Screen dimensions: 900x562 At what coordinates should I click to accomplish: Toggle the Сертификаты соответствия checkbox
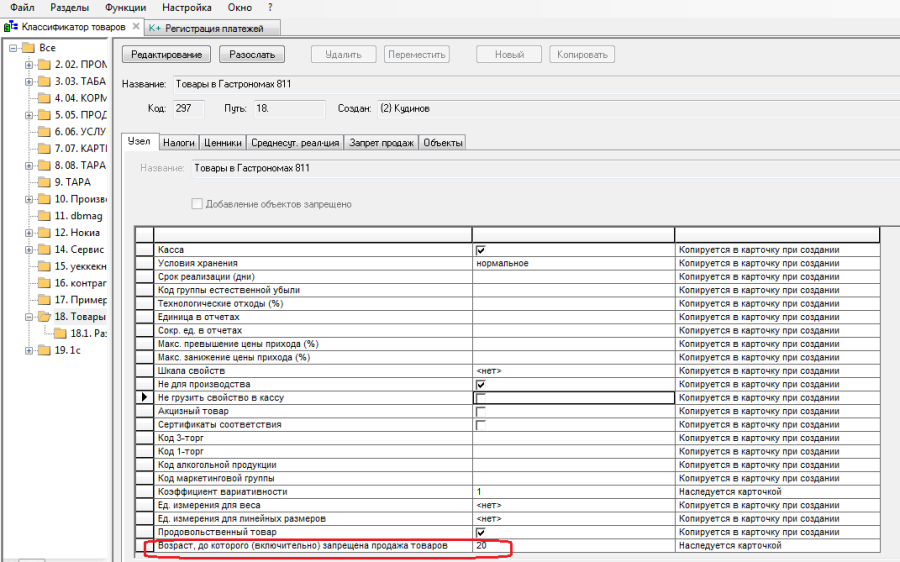pyautogui.click(x=481, y=425)
